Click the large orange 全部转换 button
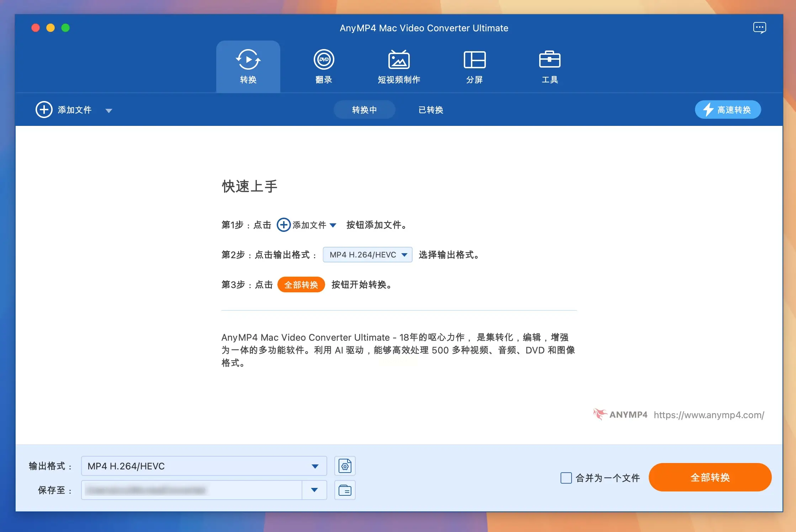 coord(710,477)
